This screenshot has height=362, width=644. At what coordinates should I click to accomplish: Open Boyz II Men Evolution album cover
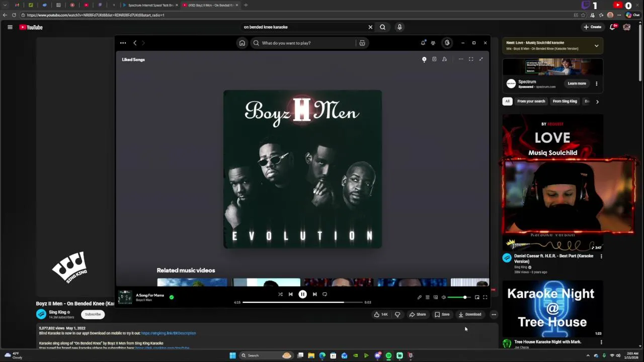[302, 169]
